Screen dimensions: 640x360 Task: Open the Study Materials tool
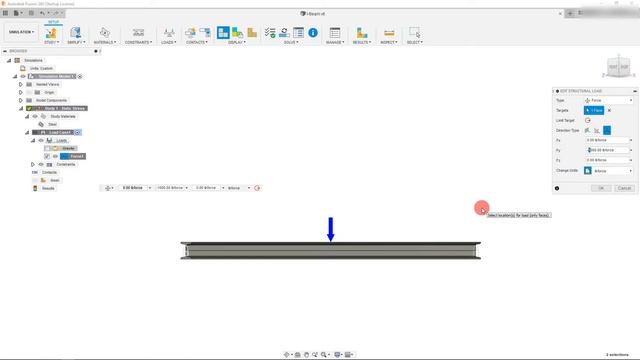pyautogui.click(x=104, y=33)
